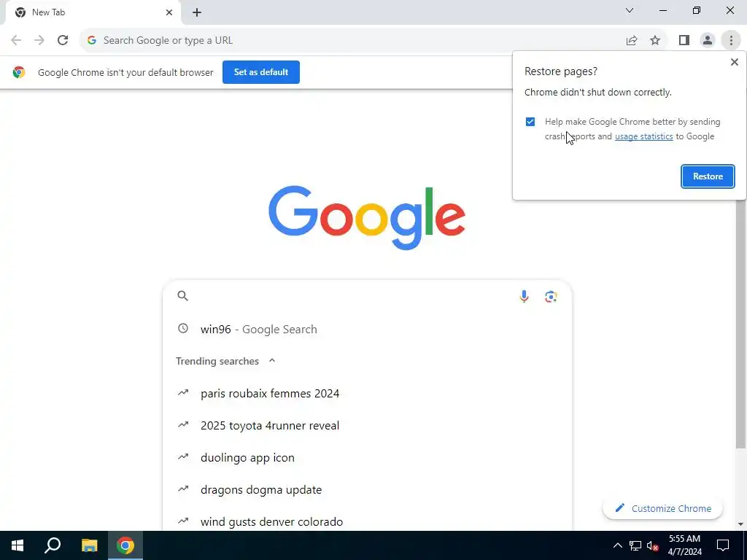The width and height of the screenshot is (747, 560).
Task: Uncheck sending crash reports checkbox
Action: (x=530, y=122)
